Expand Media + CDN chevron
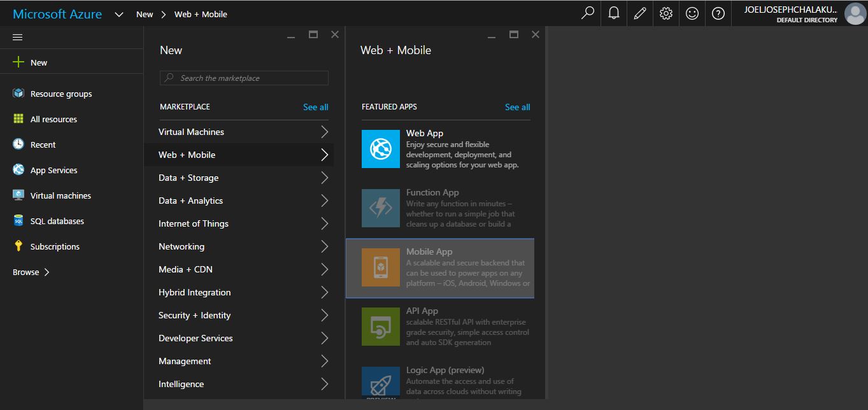The image size is (868, 410). 325,269
